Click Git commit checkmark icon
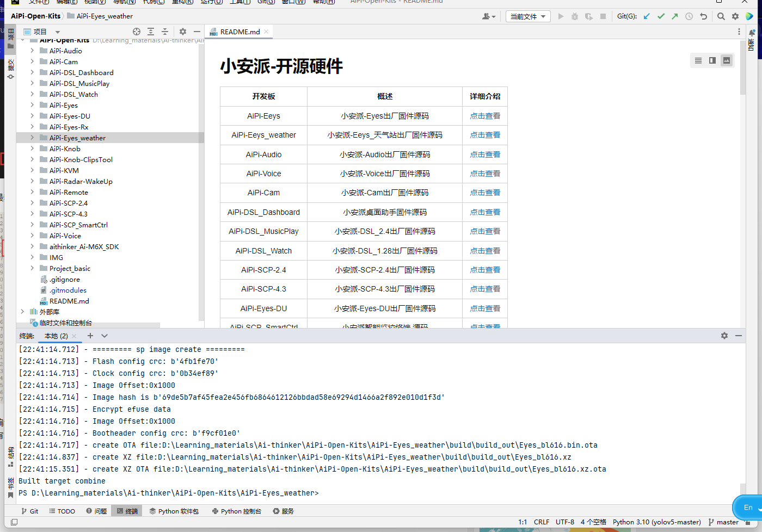The width and height of the screenshot is (762, 532). coord(661,16)
